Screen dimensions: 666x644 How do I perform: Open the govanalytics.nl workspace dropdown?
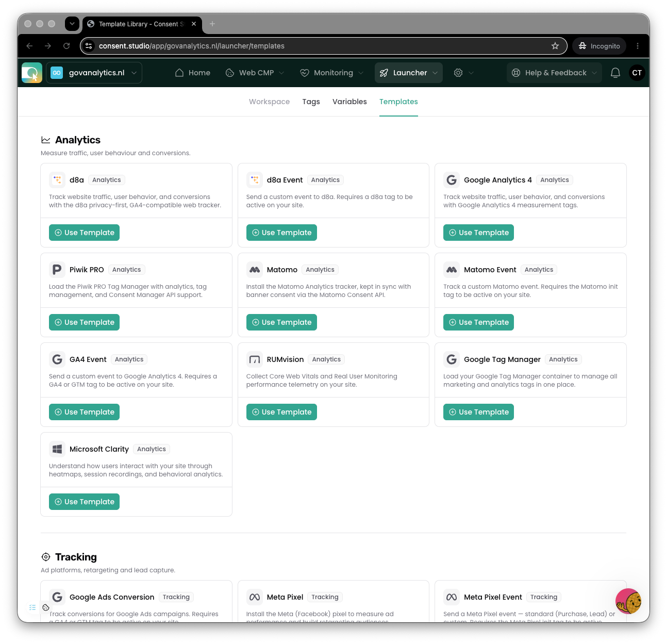[x=94, y=73]
